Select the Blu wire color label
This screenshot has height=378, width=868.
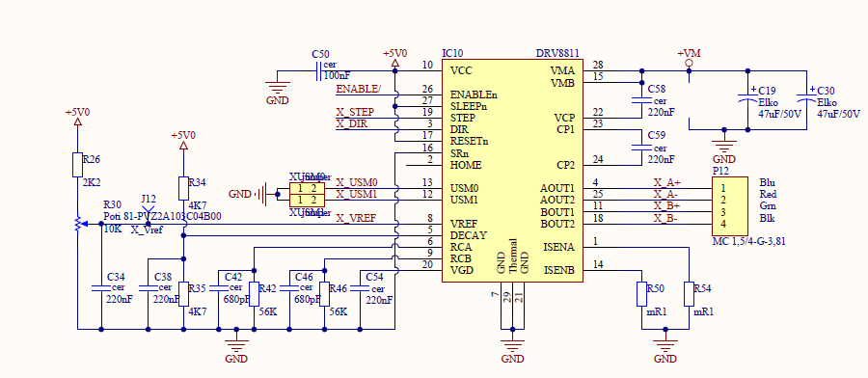coord(768,182)
